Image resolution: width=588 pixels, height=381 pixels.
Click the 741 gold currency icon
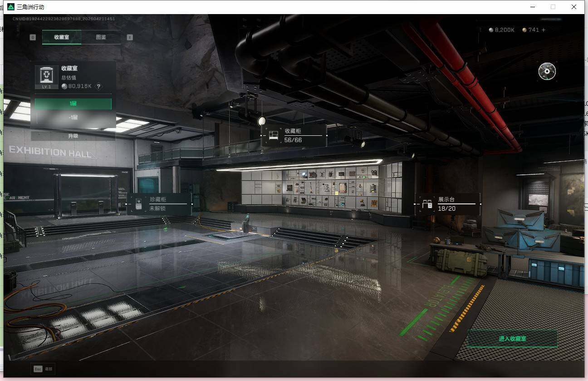pos(524,30)
